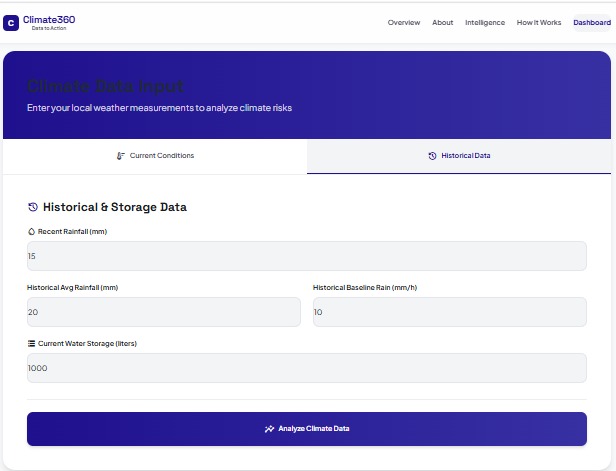
Task: Click the Climate360 brand name link
Action: (x=49, y=20)
